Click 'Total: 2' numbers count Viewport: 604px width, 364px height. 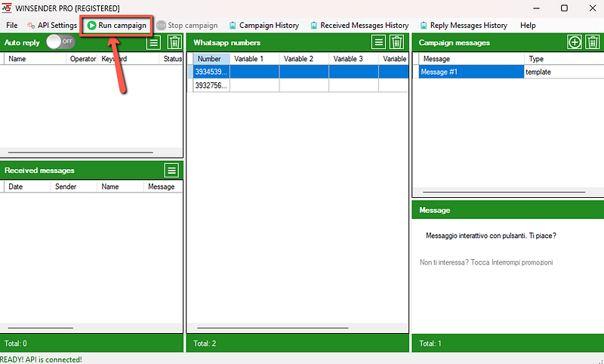(x=205, y=343)
